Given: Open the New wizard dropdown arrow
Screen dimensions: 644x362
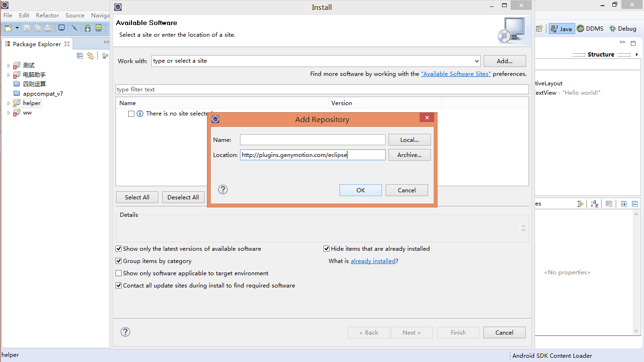Looking at the screenshot, I should (x=17, y=28).
